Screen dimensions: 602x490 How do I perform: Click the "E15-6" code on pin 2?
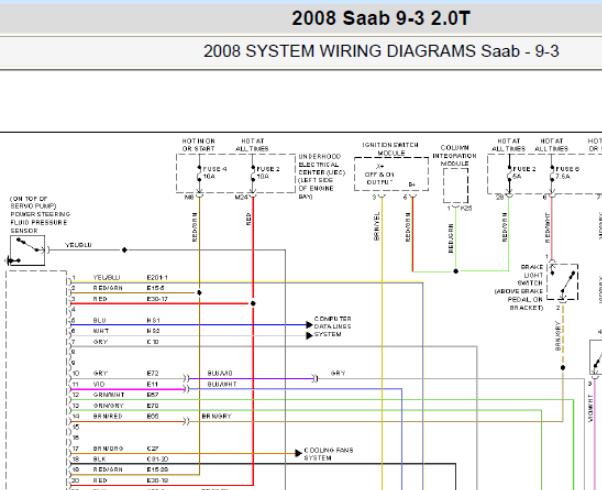pyautogui.click(x=155, y=288)
